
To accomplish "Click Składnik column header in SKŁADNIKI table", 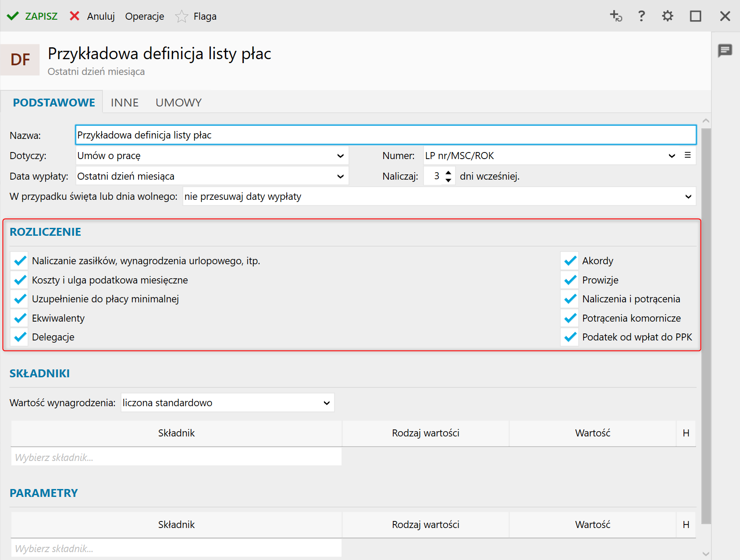I will (176, 433).
